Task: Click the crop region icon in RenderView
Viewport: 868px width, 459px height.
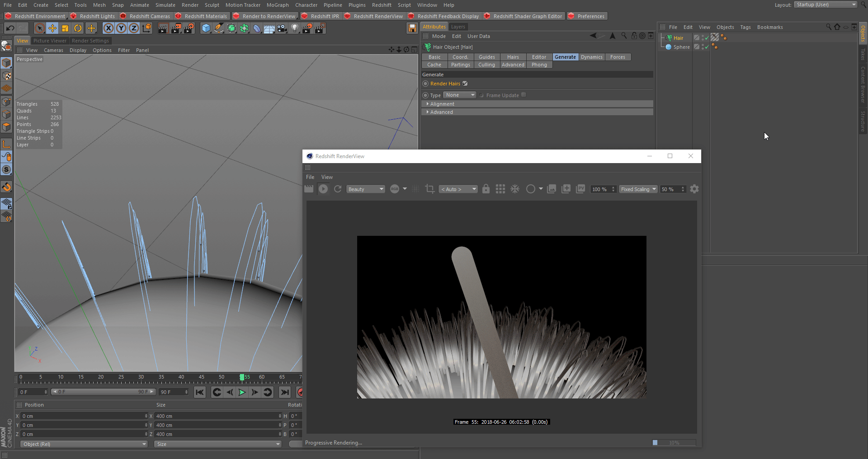Action: [430, 189]
